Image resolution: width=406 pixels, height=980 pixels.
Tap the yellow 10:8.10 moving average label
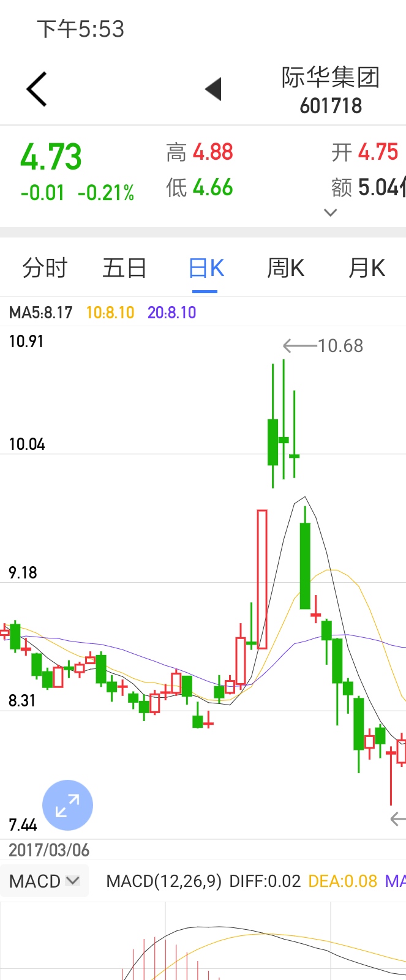110,313
